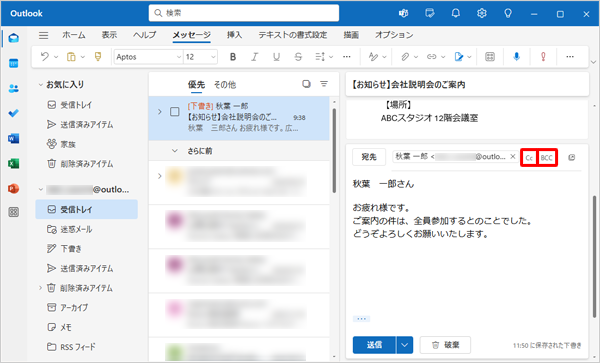
Task: Toggle the hamburger navigation pane button
Action: click(44, 36)
